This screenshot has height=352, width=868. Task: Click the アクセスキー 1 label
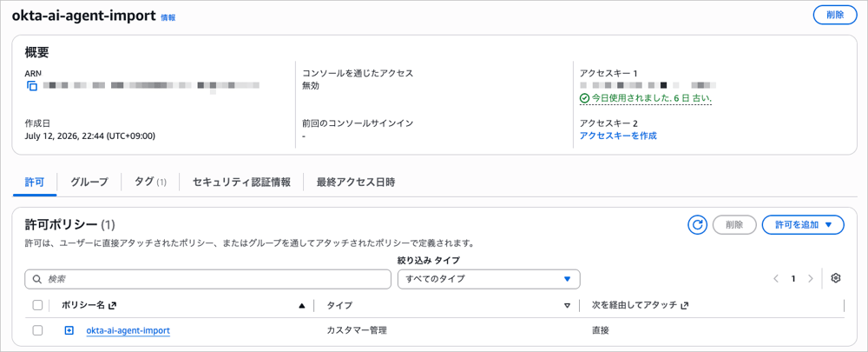(x=609, y=73)
